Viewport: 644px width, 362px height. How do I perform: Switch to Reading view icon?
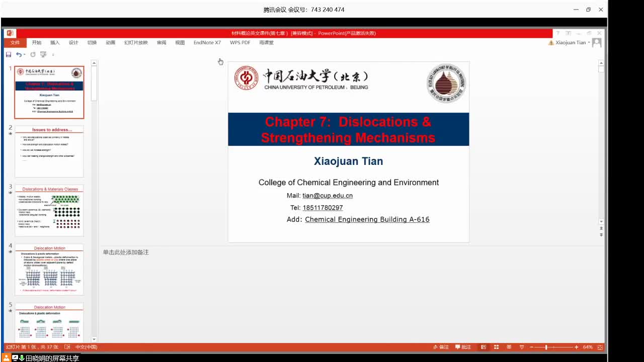(x=509, y=347)
